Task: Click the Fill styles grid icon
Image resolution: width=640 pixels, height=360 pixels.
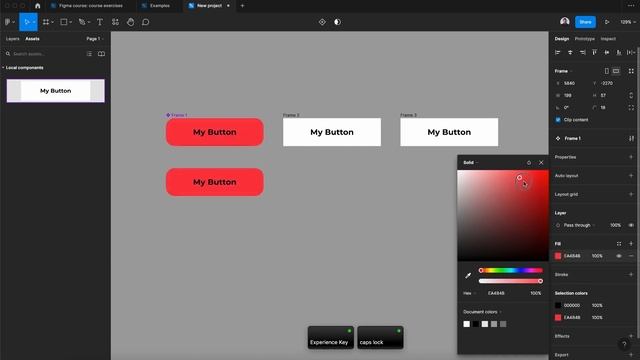Action: [619, 244]
